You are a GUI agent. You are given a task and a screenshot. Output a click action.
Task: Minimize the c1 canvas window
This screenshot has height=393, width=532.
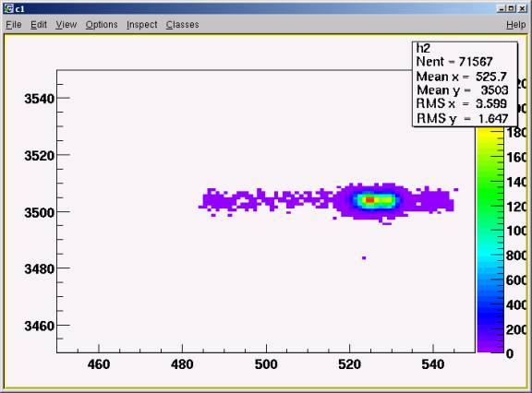click(x=502, y=9)
